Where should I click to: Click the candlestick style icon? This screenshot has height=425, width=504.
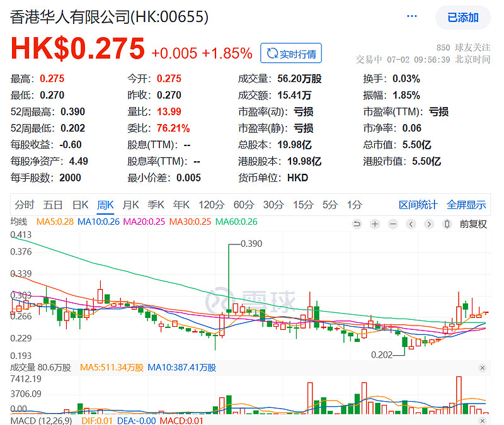[x=447, y=224]
